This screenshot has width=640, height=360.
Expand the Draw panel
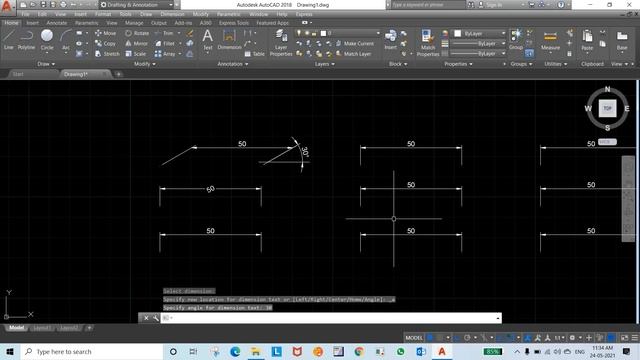click(46, 64)
